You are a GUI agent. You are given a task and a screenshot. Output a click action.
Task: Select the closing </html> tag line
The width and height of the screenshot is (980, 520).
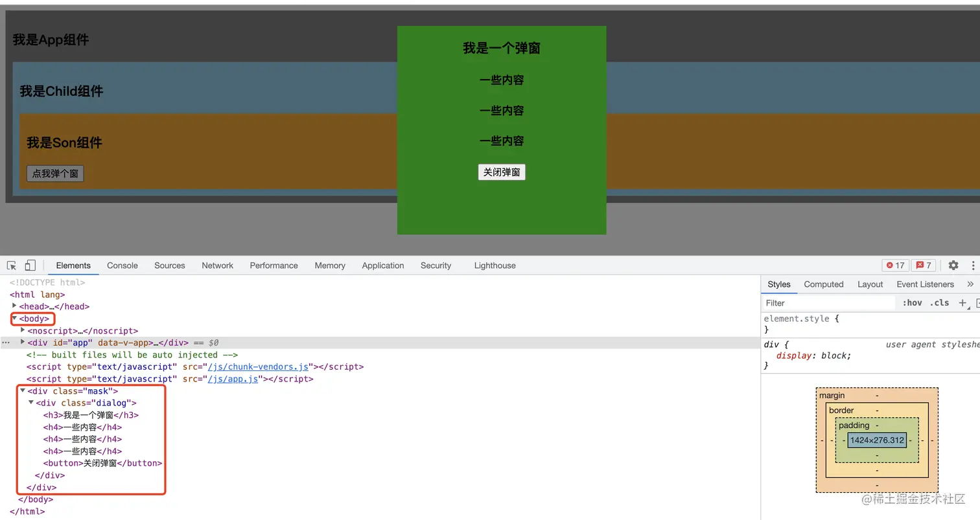coord(27,512)
